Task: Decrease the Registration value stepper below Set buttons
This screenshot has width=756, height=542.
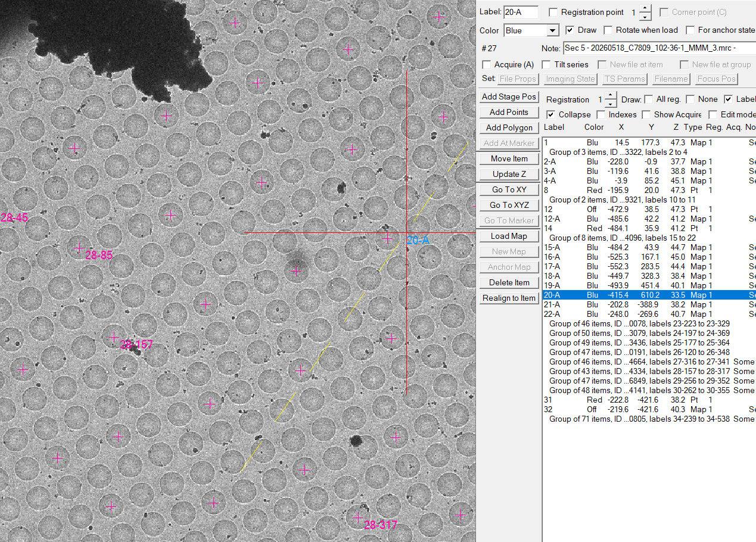Action: click(611, 103)
